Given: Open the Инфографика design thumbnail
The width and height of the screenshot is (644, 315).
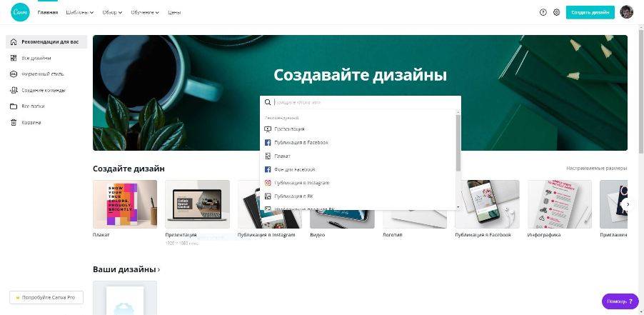Looking at the screenshot, I should 559,204.
